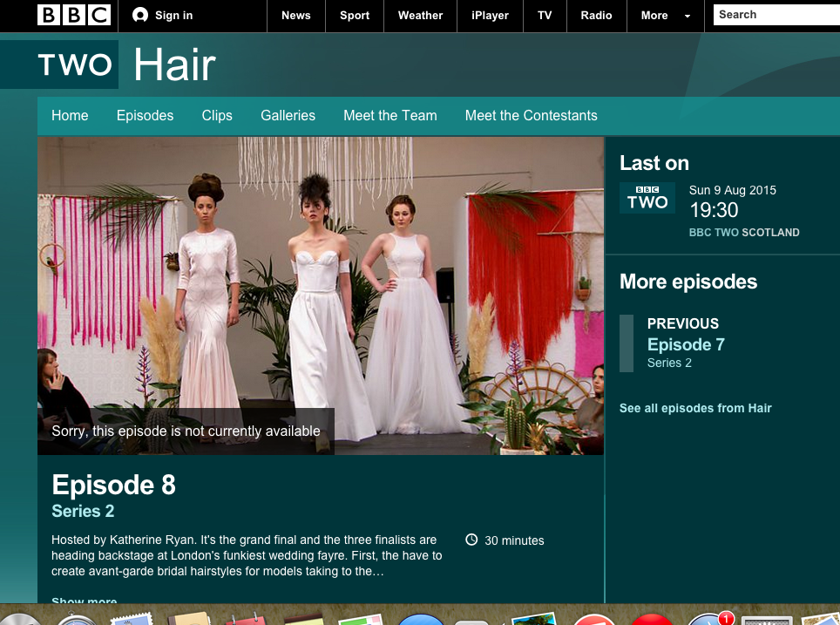The height and width of the screenshot is (625, 840).
Task: Click the TWO logo beside Hair title
Action: (74, 65)
